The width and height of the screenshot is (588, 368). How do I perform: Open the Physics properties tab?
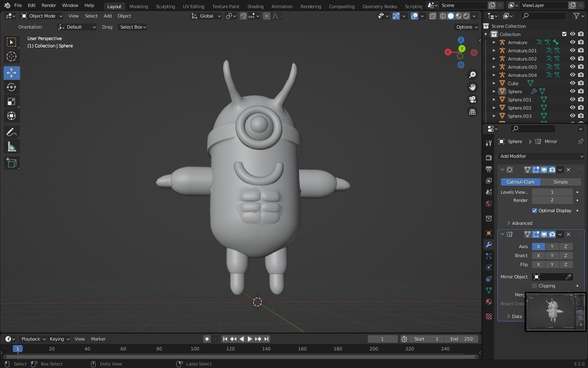488,267
